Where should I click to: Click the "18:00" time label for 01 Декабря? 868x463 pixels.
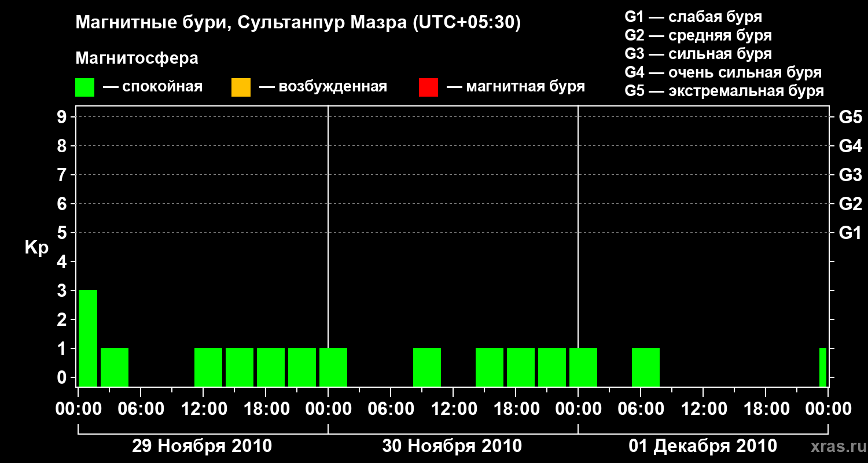point(766,409)
